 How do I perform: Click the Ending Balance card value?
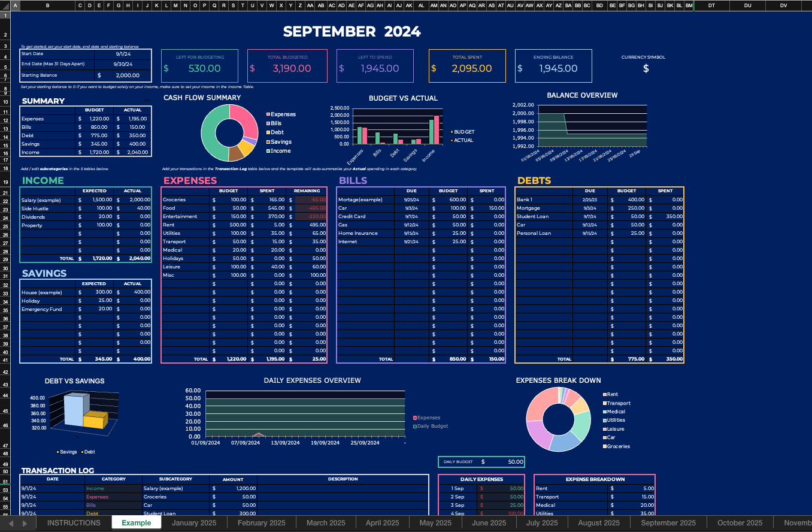point(559,68)
